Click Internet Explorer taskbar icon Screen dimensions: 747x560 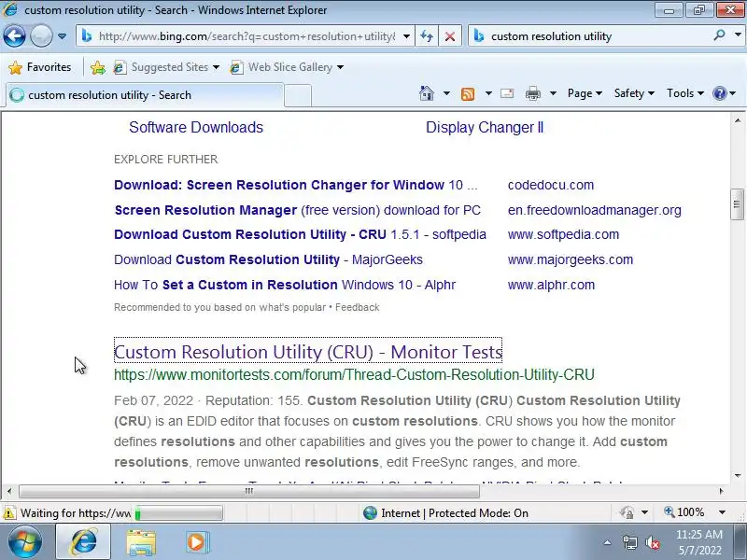coord(83,541)
